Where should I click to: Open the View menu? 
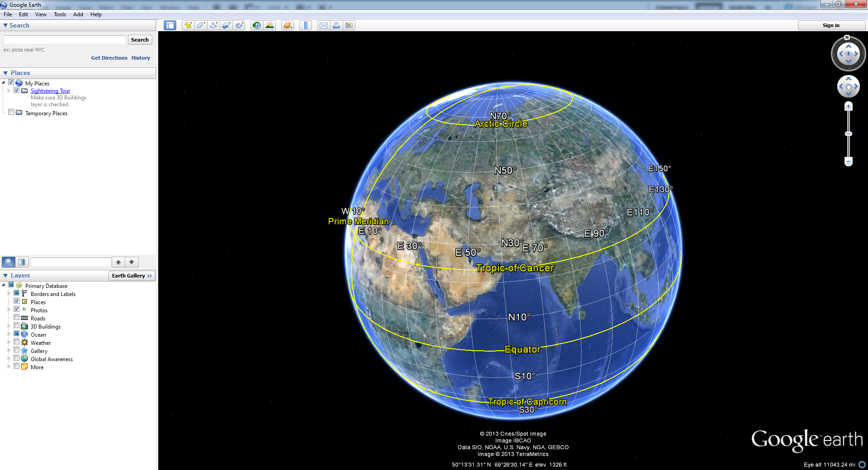(41, 14)
